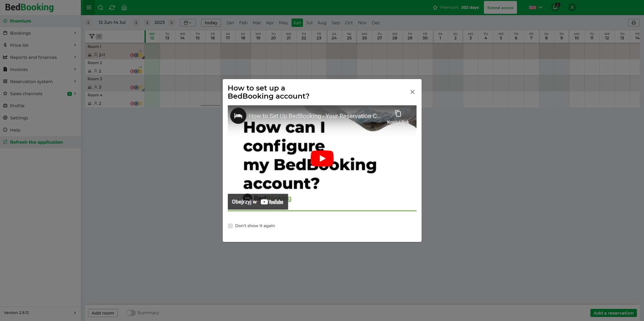Click Refresh the application
The image size is (644, 321).
(40, 142)
